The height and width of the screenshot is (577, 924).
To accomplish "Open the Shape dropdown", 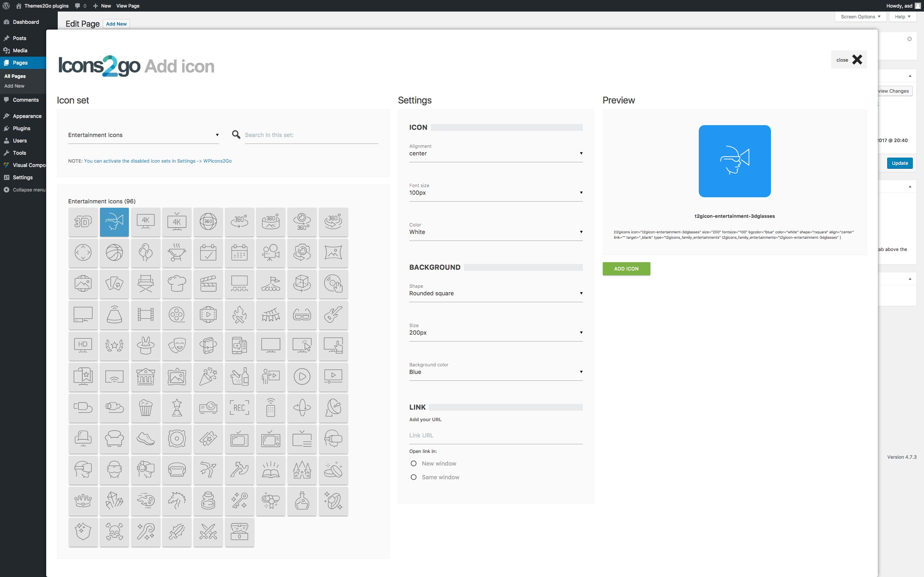I will (496, 293).
